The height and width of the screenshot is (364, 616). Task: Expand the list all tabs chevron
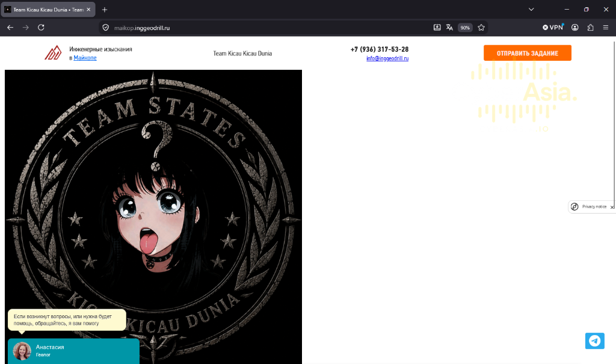(531, 10)
